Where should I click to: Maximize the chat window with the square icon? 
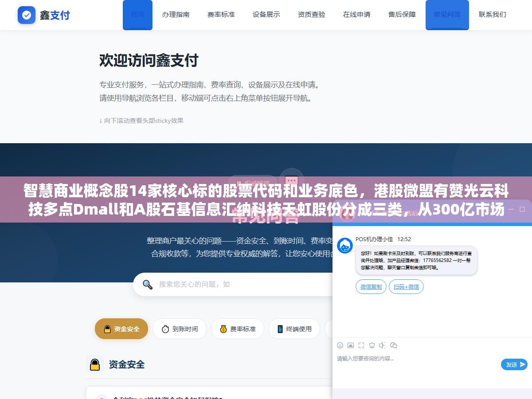pyautogui.click(x=523, y=209)
